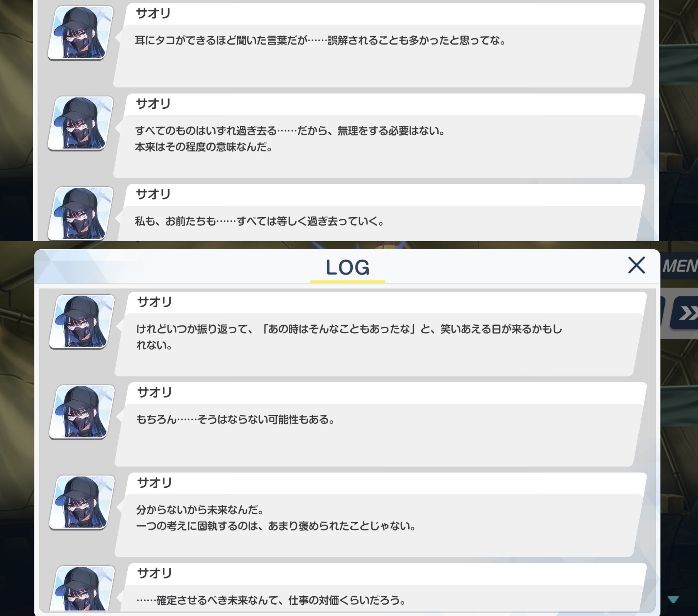Close the LOG window with X

[636, 265]
